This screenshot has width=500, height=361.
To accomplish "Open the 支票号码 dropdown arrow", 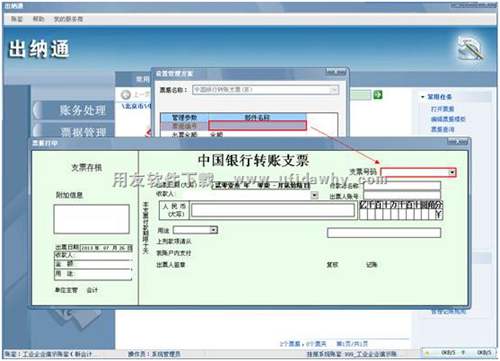I will (x=452, y=172).
